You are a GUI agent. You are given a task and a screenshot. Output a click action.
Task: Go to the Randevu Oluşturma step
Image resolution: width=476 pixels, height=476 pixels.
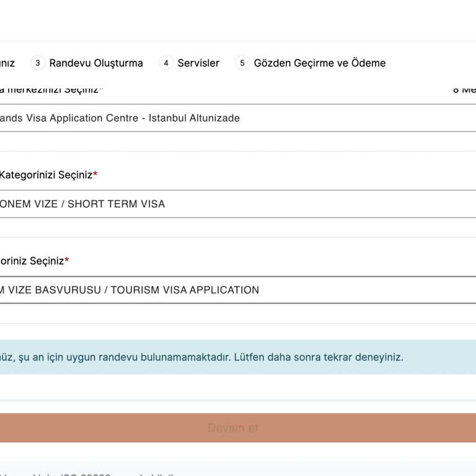point(95,63)
